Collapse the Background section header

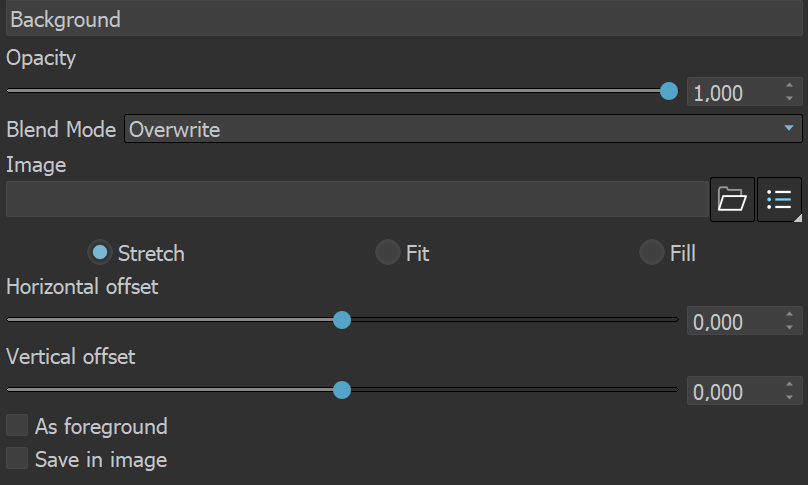(404, 19)
